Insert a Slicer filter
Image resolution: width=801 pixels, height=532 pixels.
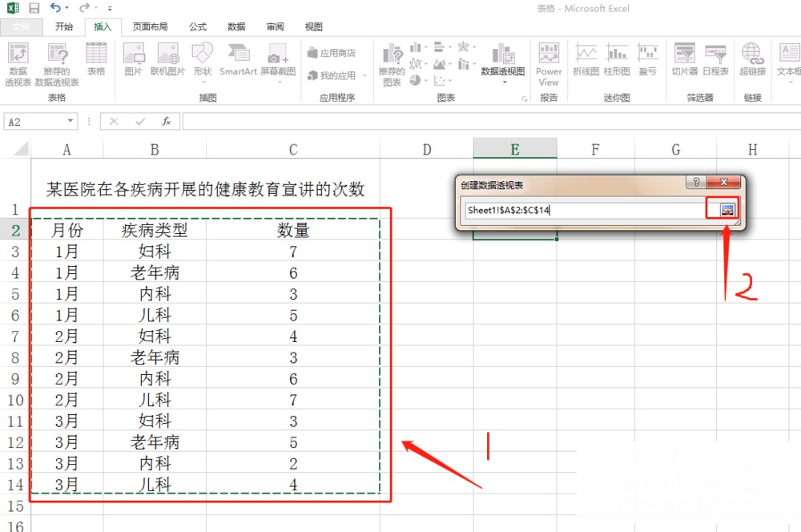pos(685,60)
